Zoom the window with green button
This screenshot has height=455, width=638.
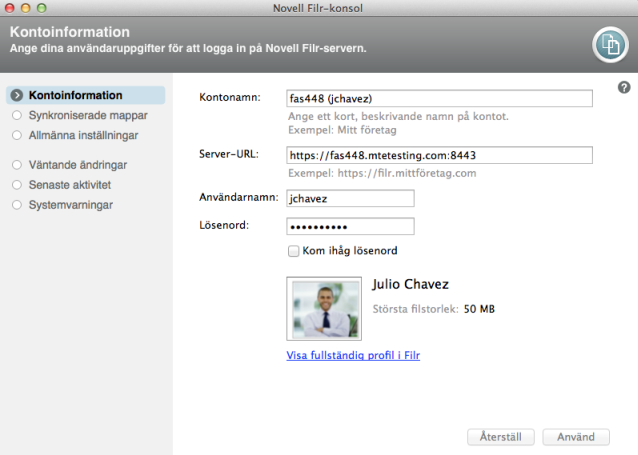42,8
